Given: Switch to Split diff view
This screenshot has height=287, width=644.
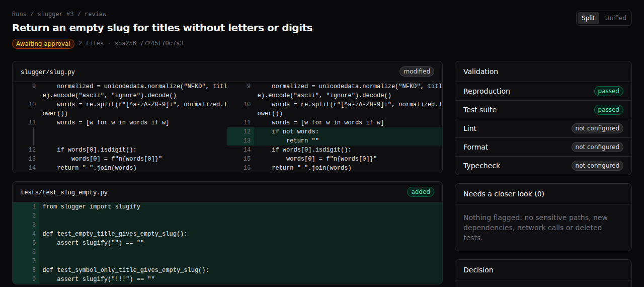Looking at the screenshot, I should tap(588, 18).
